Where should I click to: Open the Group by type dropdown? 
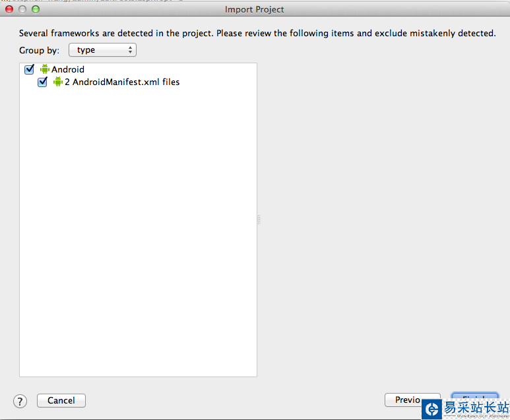click(x=102, y=50)
